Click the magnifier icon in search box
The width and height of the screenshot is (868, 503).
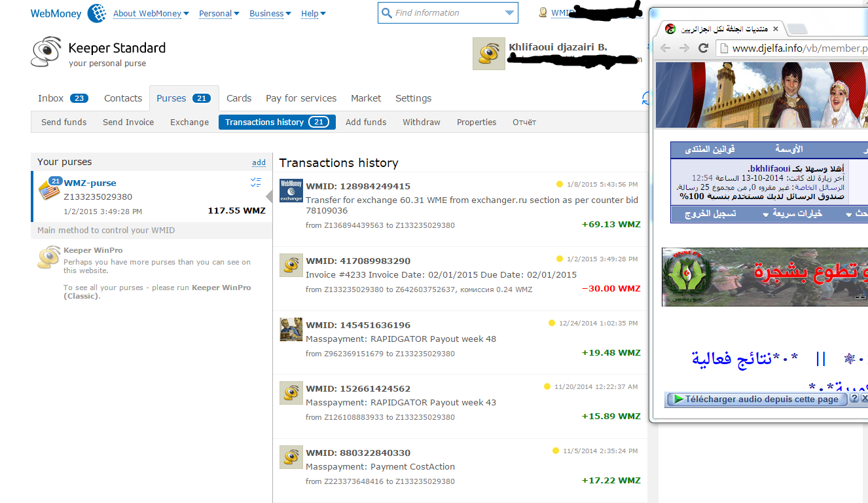click(387, 13)
